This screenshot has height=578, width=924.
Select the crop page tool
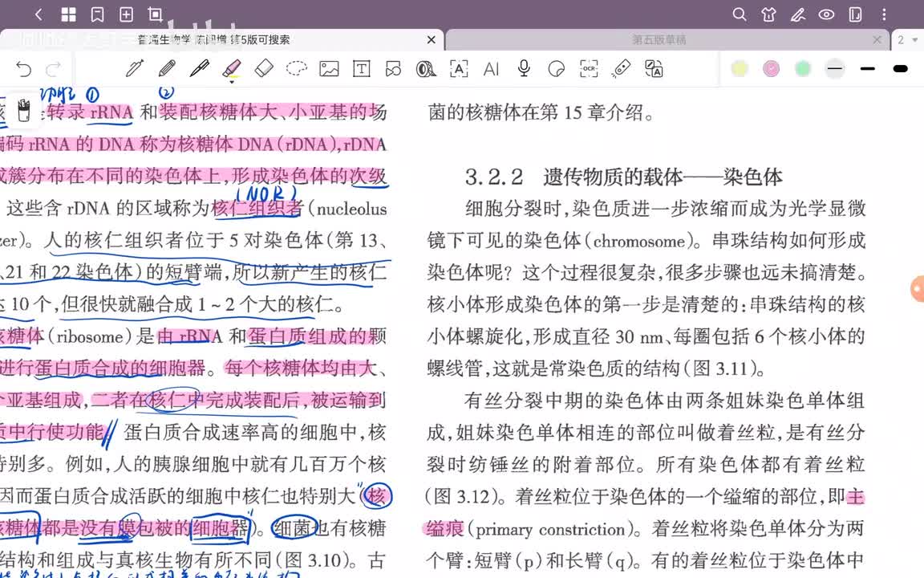(x=155, y=14)
